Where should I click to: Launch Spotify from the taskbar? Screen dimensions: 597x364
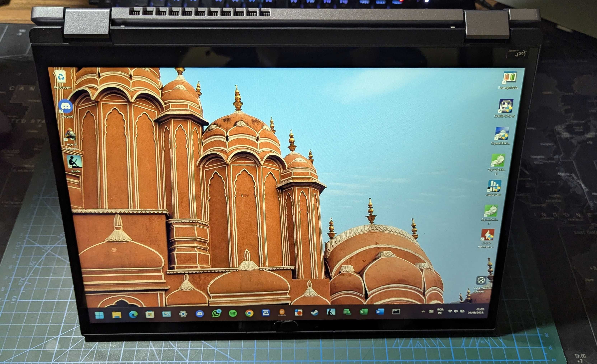pos(233,313)
